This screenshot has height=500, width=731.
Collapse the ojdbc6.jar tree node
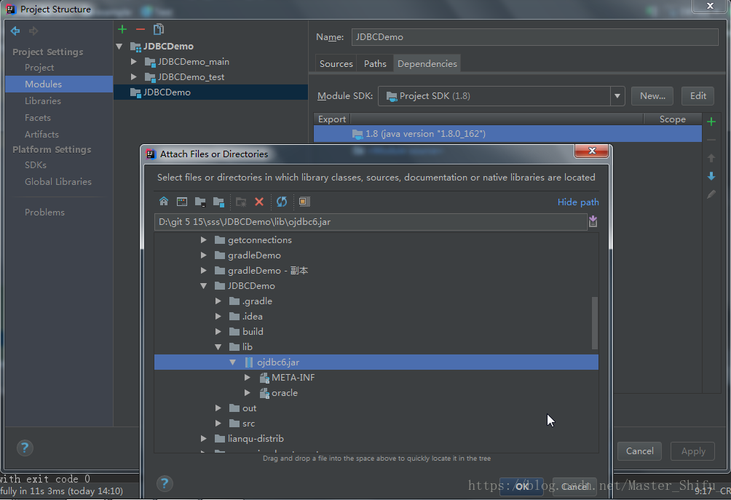pyautogui.click(x=233, y=362)
